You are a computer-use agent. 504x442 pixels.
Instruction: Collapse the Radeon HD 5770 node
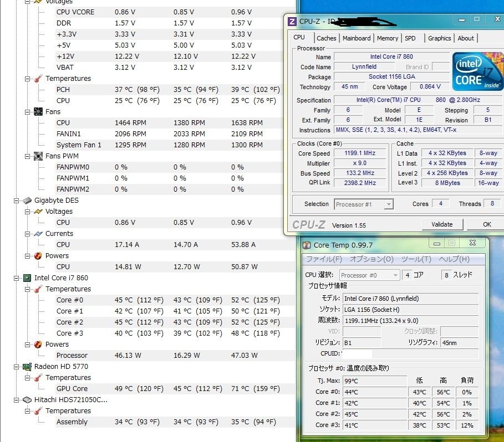tap(17, 367)
